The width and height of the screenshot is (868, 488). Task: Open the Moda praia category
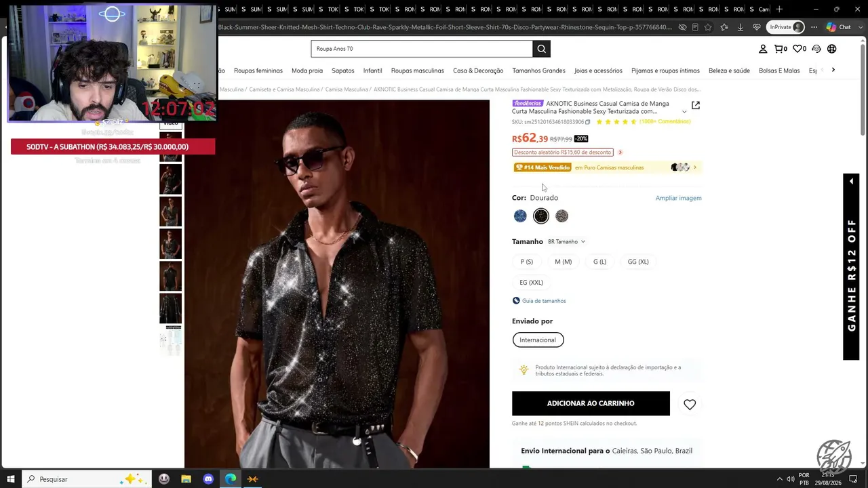307,70
